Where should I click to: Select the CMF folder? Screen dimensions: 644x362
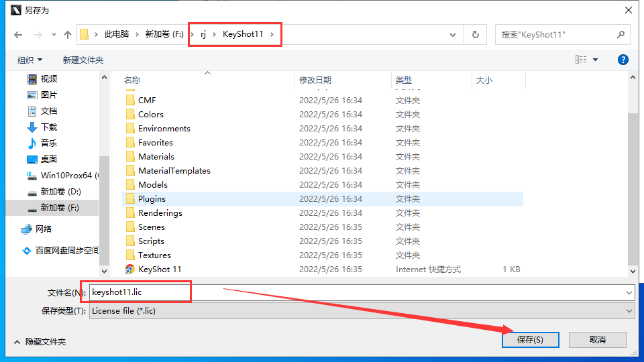147,100
